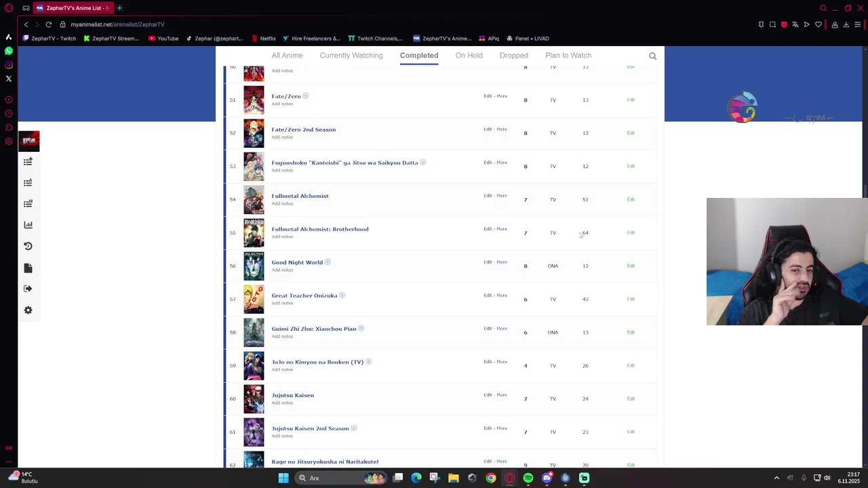This screenshot has width=868, height=488.
Task: Click the search magnifier in anime list header
Action: pyautogui.click(x=653, y=56)
